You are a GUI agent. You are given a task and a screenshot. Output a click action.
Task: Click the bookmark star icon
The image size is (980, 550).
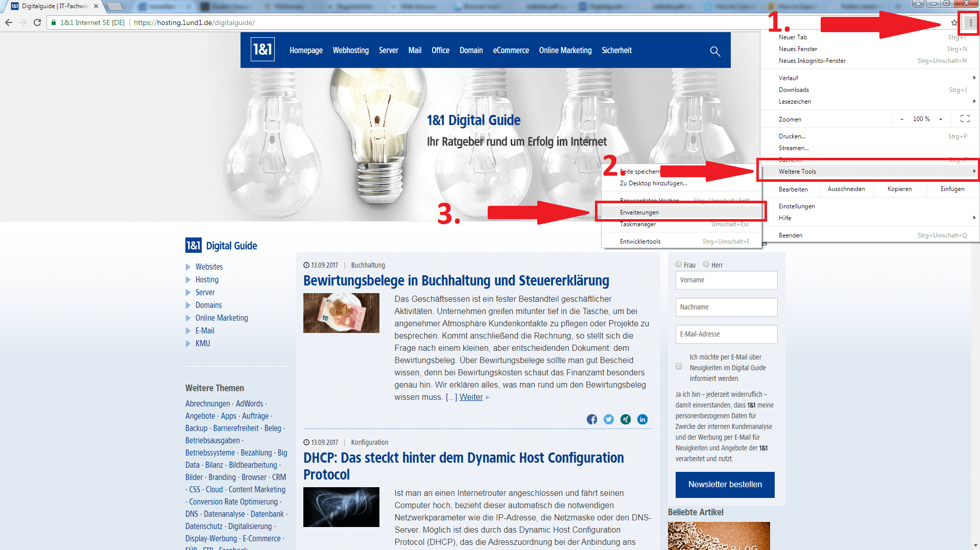tap(954, 22)
